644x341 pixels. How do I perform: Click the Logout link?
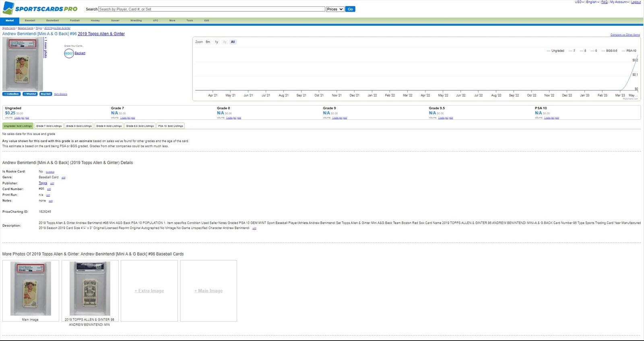pos(636,2)
